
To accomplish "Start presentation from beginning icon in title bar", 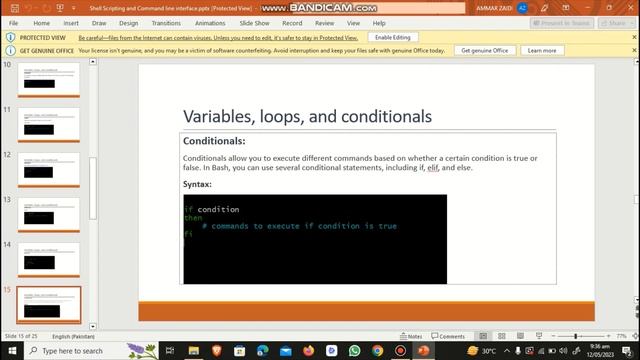I will [60, 8].
